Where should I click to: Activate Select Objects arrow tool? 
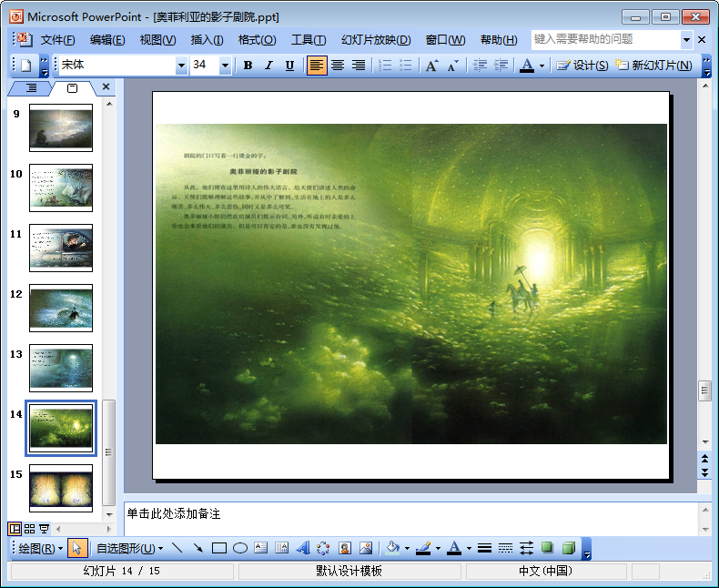point(77,548)
